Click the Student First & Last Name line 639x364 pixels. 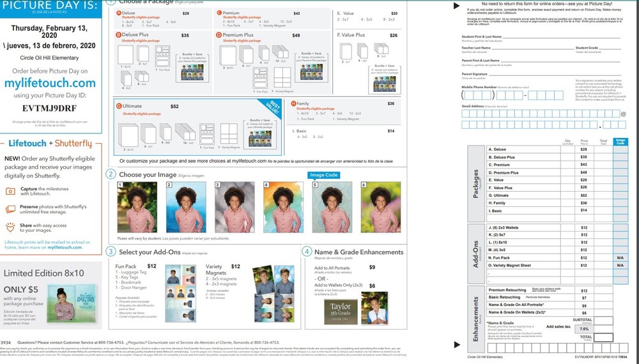(x=562, y=36)
